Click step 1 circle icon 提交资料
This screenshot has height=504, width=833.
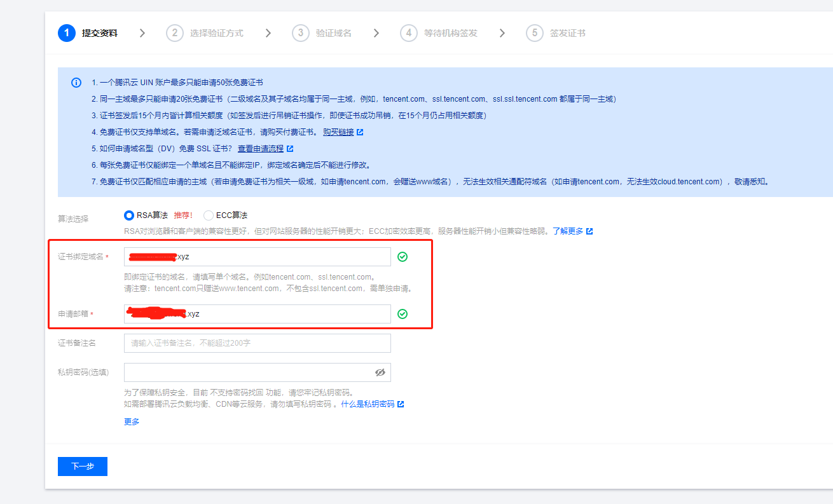(67, 33)
